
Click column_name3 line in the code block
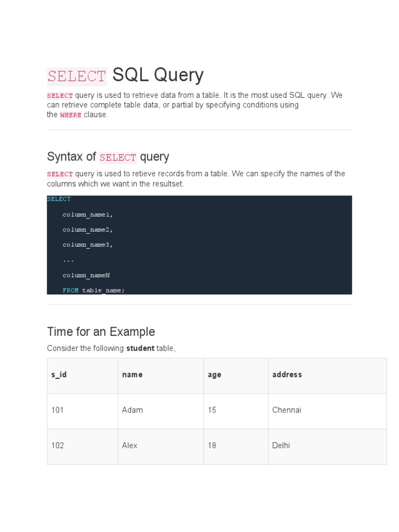click(x=87, y=245)
